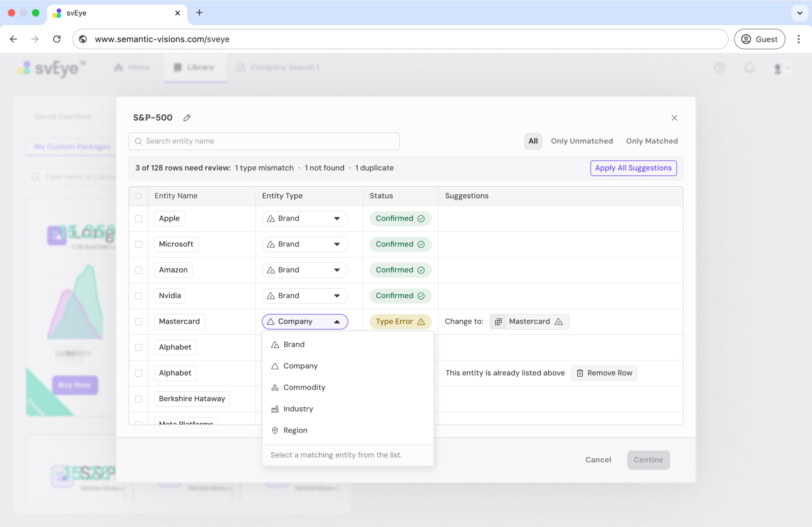
Task: Click the trash icon on Remove Row
Action: click(x=580, y=373)
